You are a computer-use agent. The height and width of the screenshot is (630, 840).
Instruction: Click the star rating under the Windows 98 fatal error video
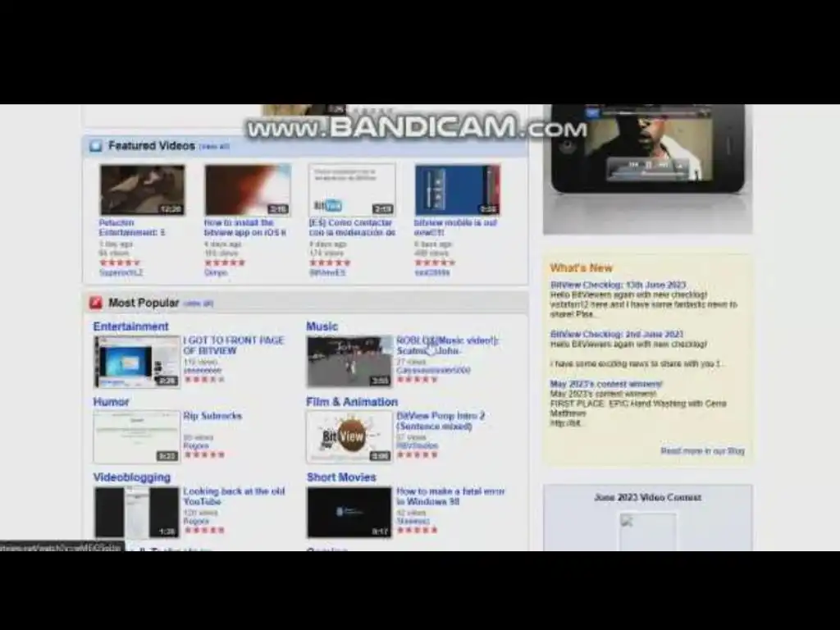pyautogui.click(x=418, y=531)
